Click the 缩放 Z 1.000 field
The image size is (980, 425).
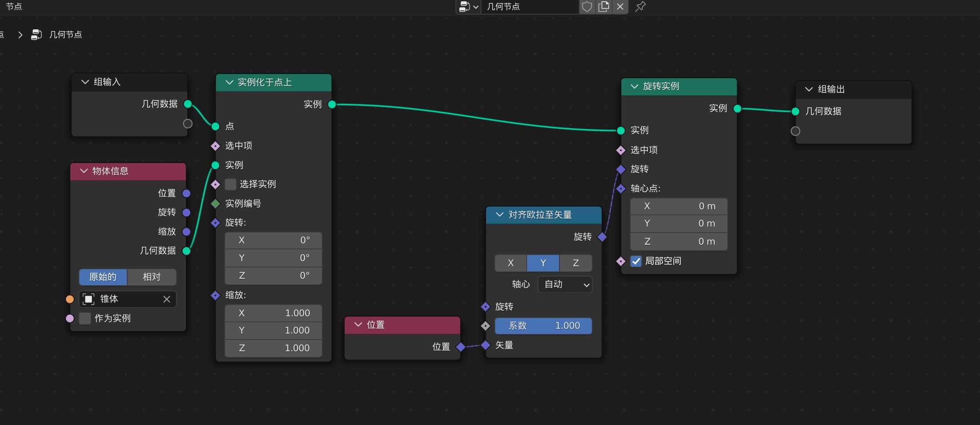click(273, 348)
